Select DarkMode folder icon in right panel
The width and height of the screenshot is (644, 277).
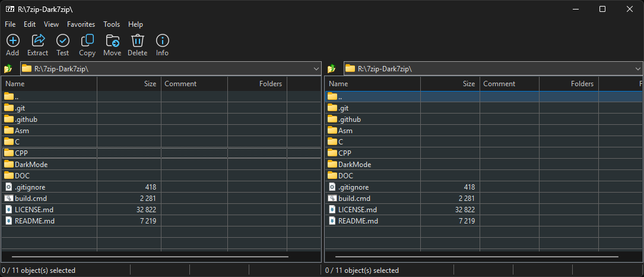coord(332,164)
